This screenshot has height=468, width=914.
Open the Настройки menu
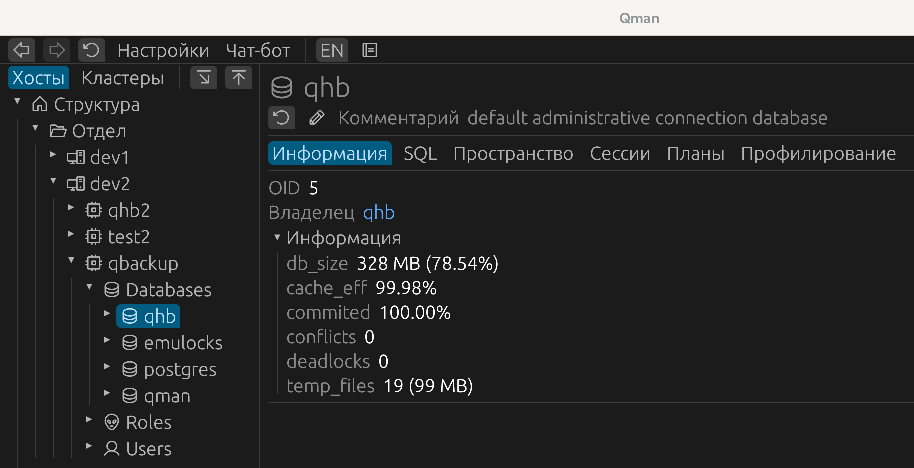(163, 50)
